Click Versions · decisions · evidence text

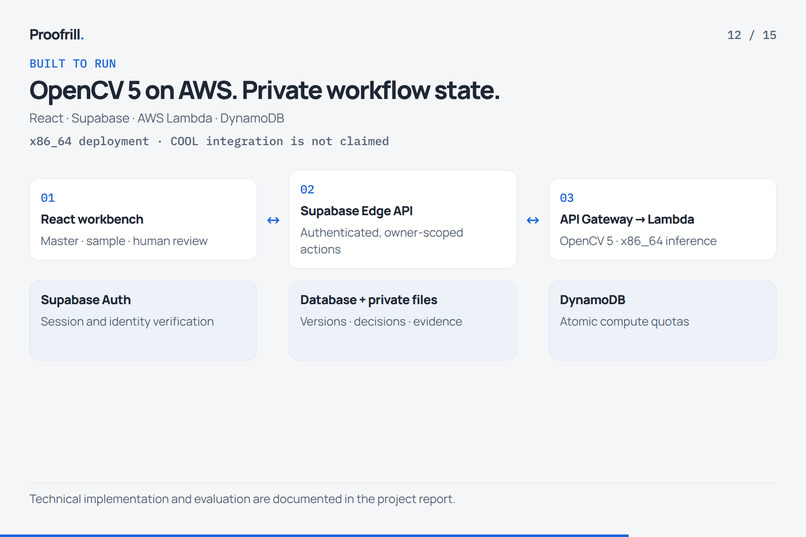click(x=381, y=322)
